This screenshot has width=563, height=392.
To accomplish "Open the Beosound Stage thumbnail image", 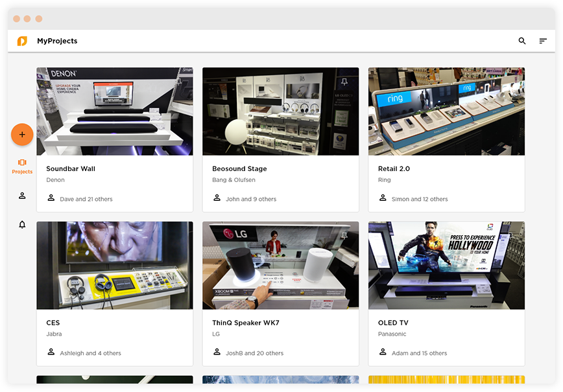I will point(280,111).
